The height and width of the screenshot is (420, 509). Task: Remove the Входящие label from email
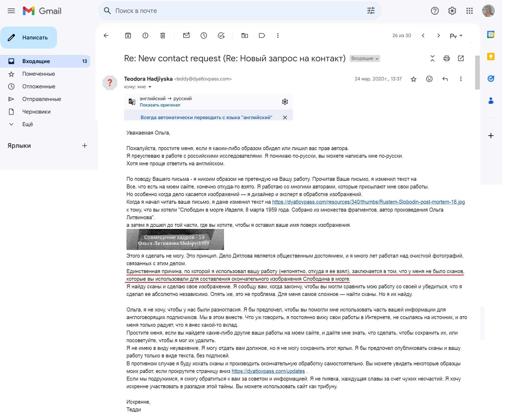(377, 59)
